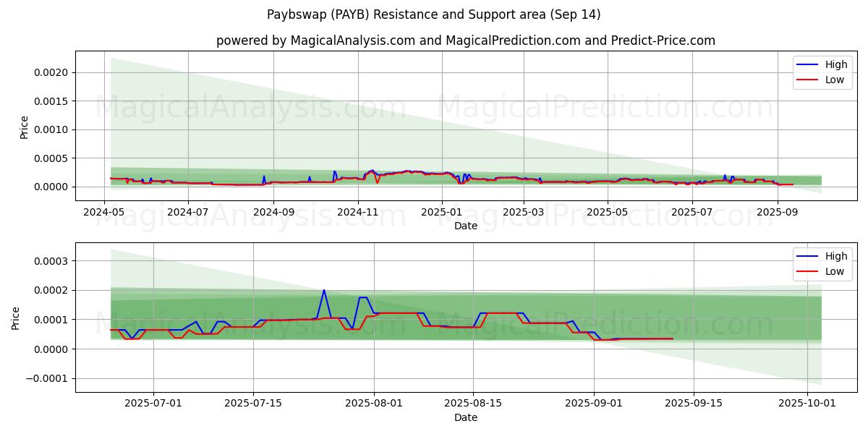The image size is (868, 434).
Task: Click the '0.0005' y-axis label on top chart
Action: 52,158
